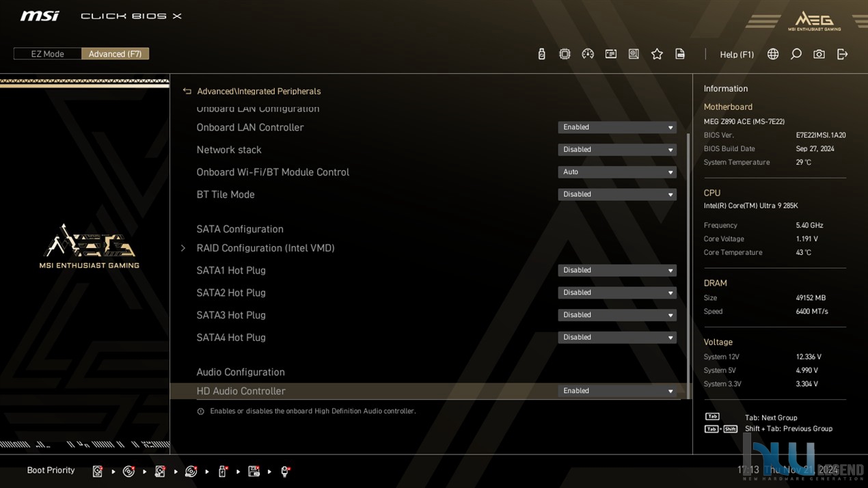The image size is (868, 488).
Task: Select SATA1 Hot Plug label
Action: pos(231,270)
